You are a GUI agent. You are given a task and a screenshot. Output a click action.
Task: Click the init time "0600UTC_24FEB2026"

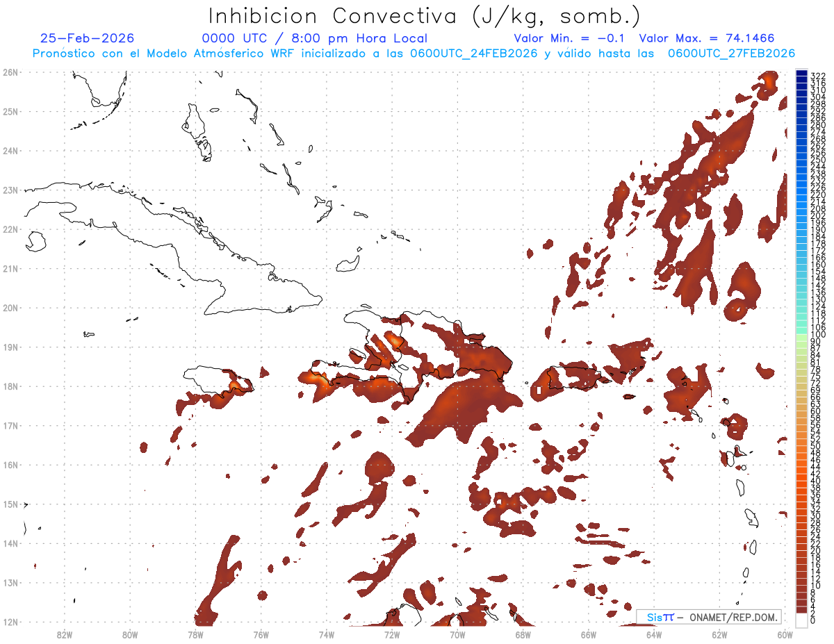[x=473, y=53]
